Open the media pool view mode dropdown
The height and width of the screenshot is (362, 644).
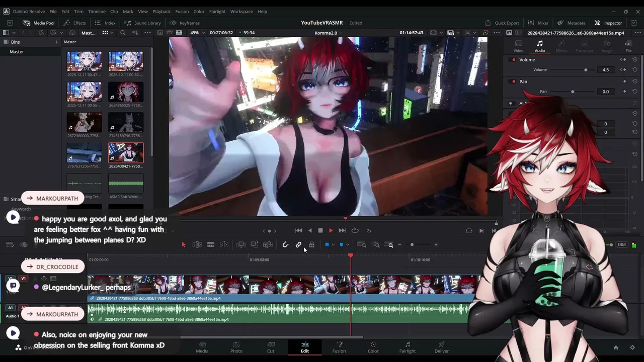107,33
